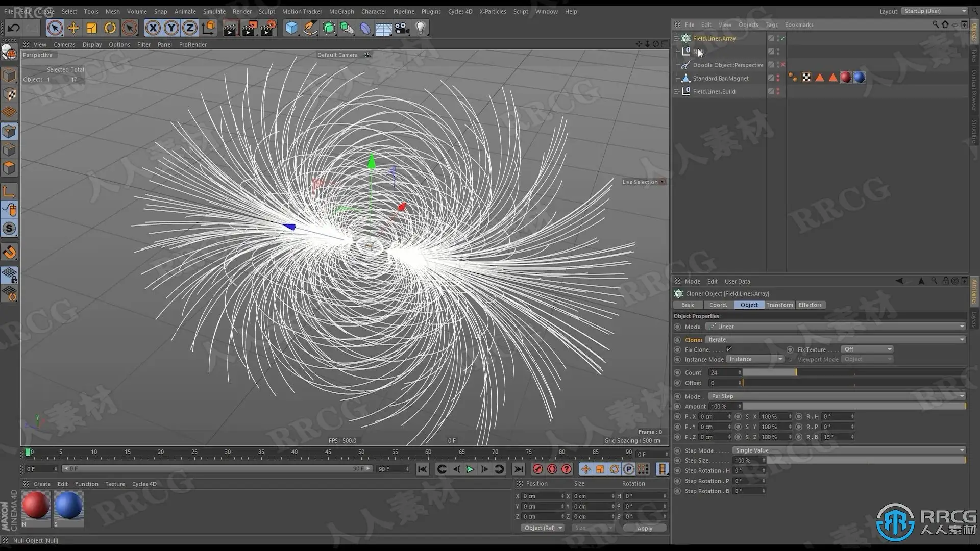The image size is (980, 551).
Task: Click the Cube primitive icon
Action: (291, 28)
